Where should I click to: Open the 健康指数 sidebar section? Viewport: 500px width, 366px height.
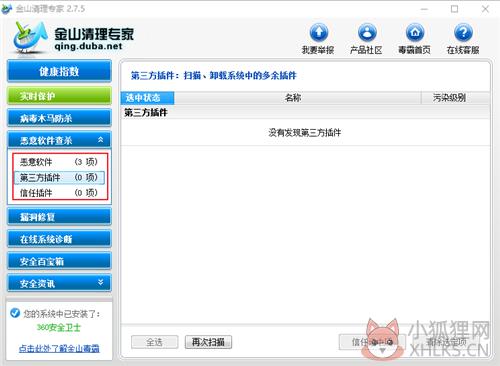pos(59,71)
